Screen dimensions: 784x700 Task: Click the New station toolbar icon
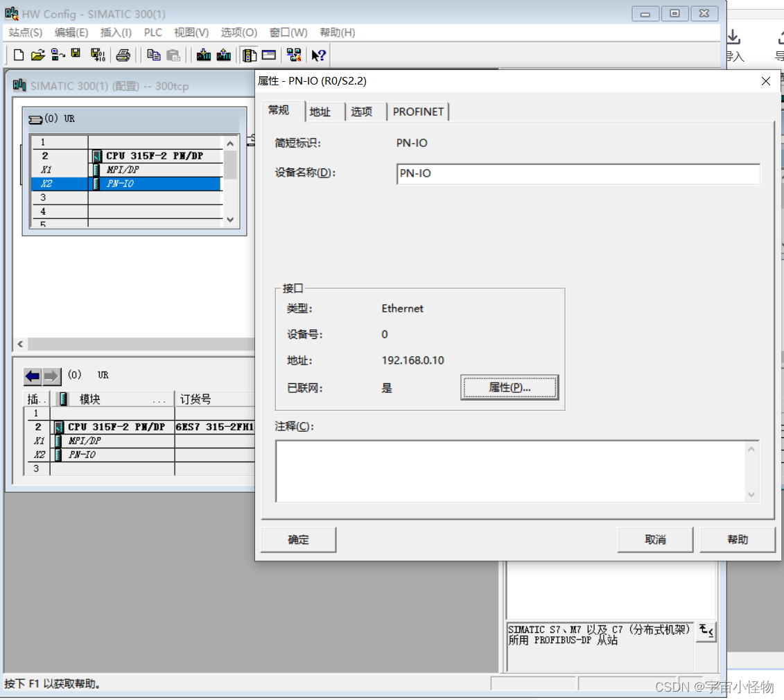tap(19, 55)
